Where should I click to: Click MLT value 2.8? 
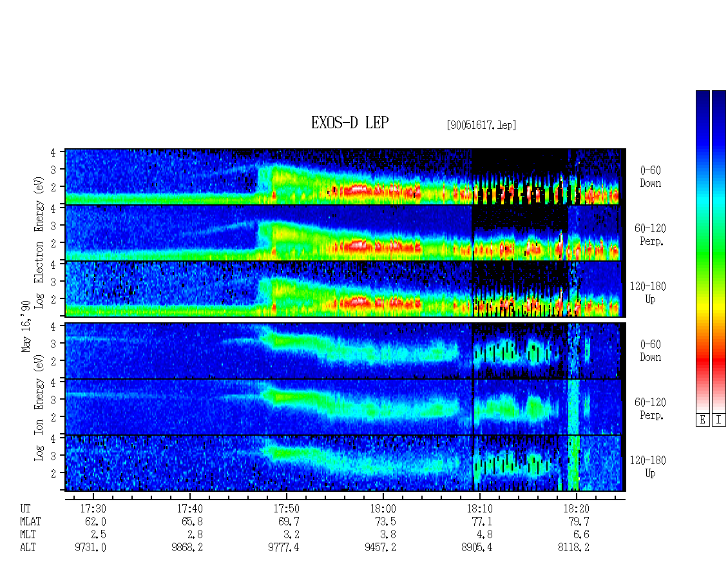tap(195, 535)
